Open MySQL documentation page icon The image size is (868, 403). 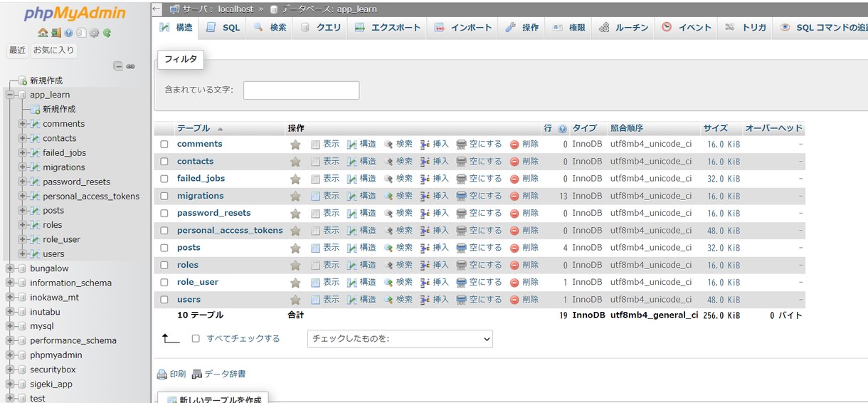tap(81, 33)
